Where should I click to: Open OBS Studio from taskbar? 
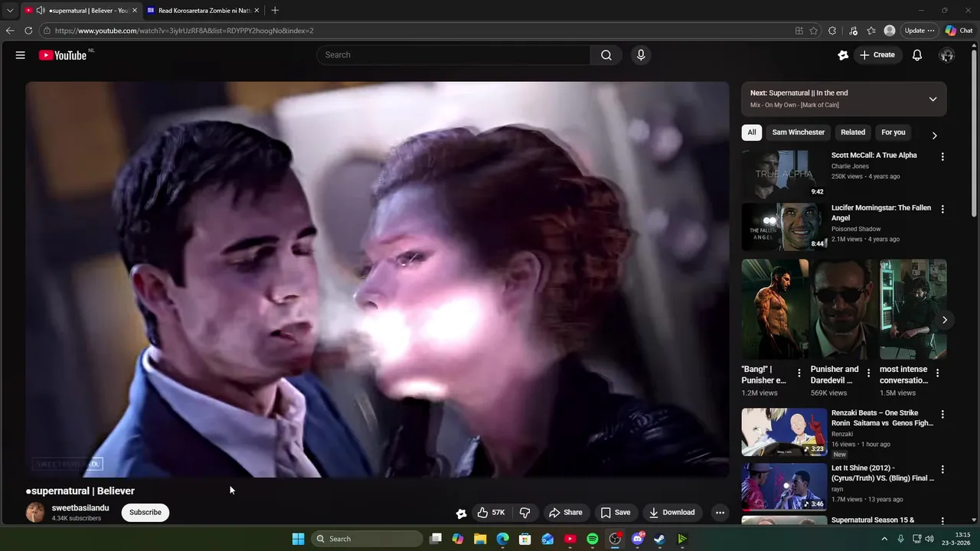[615, 539]
